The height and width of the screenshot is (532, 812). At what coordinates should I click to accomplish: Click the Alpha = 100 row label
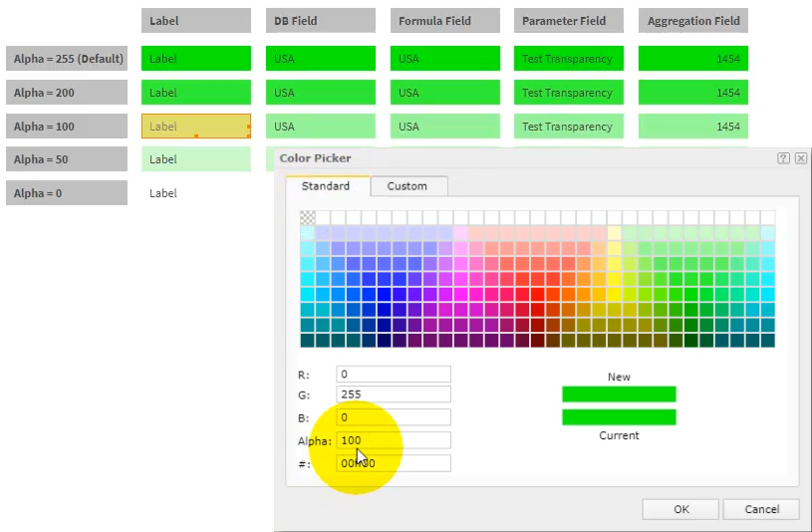[x=67, y=127]
